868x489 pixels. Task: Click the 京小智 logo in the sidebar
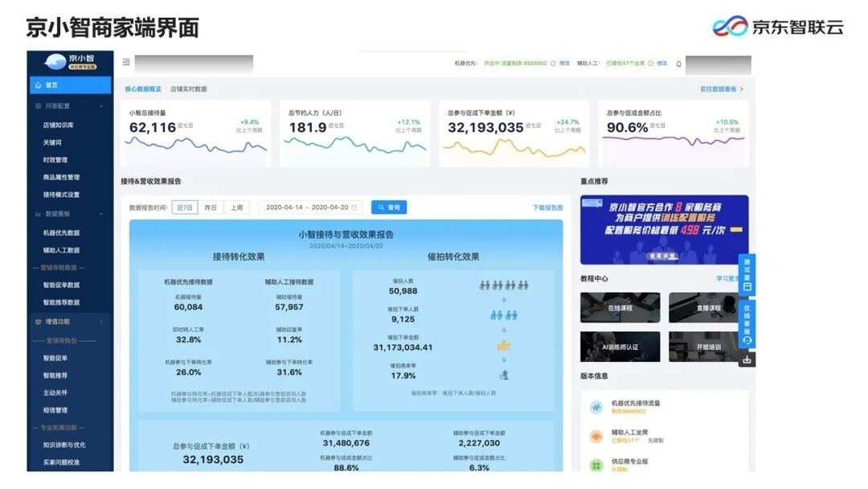70,62
